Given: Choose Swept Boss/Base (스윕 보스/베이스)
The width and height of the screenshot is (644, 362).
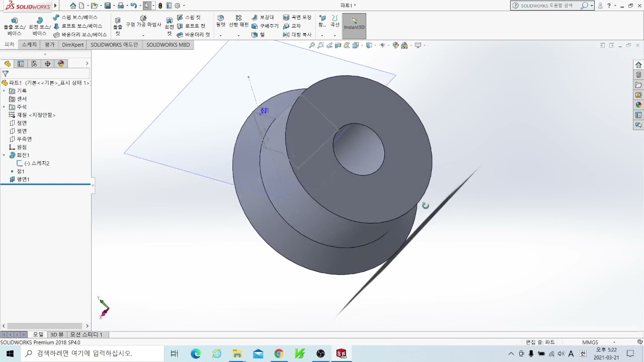Looking at the screenshot, I should click(x=75, y=17).
